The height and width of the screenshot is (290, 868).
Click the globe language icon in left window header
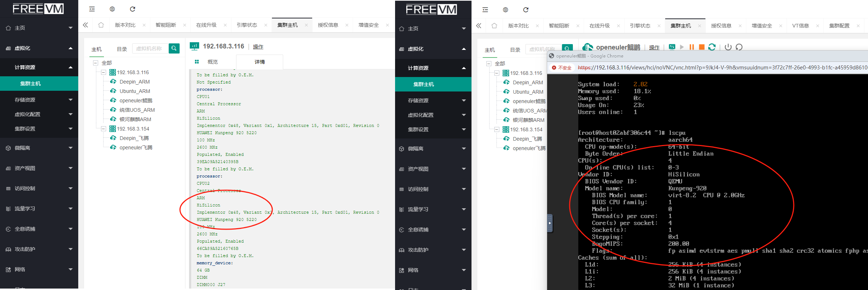[x=112, y=9]
